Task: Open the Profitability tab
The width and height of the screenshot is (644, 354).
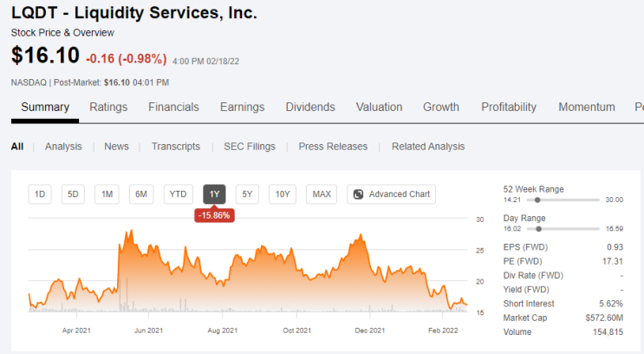Action: coord(509,108)
